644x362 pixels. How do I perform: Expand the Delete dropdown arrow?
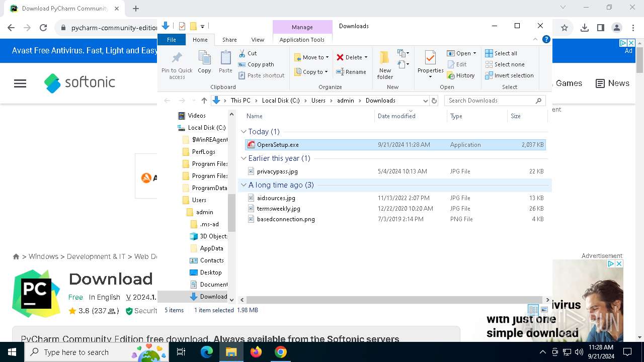point(366,57)
